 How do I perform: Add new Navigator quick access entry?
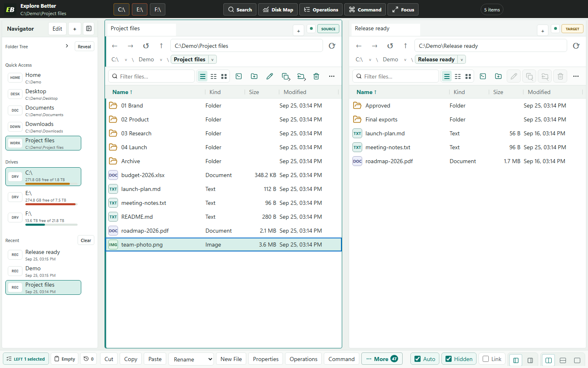click(x=75, y=29)
